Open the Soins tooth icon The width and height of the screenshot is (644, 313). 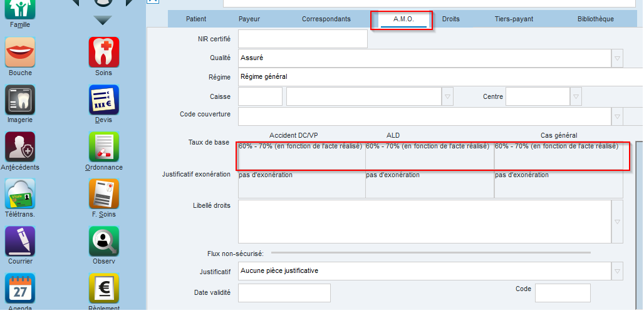pyautogui.click(x=104, y=52)
